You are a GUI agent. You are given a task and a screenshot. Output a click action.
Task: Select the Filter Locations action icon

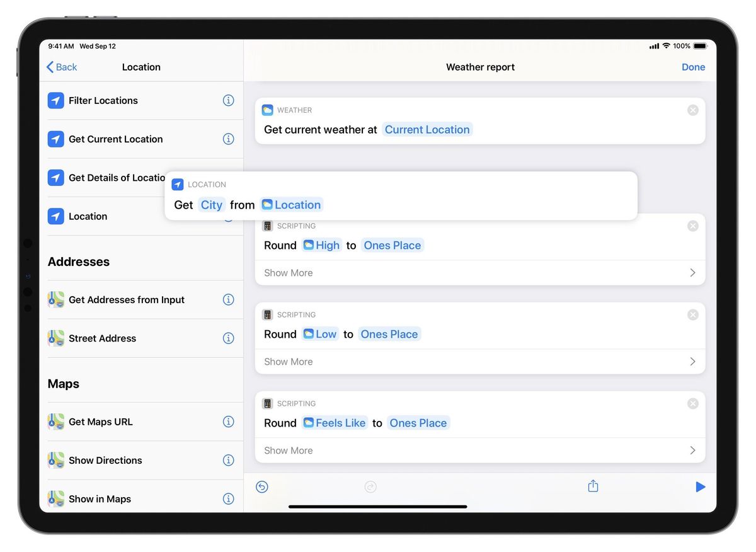(x=55, y=100)
